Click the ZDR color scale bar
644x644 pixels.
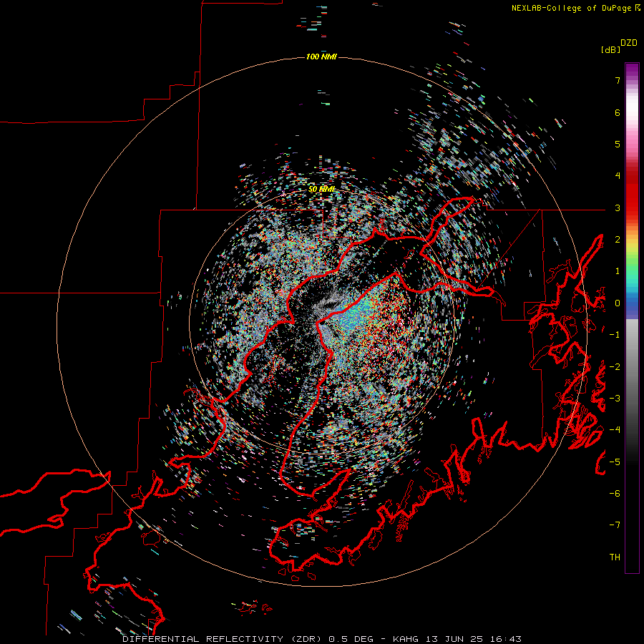(x=632, y=318)
